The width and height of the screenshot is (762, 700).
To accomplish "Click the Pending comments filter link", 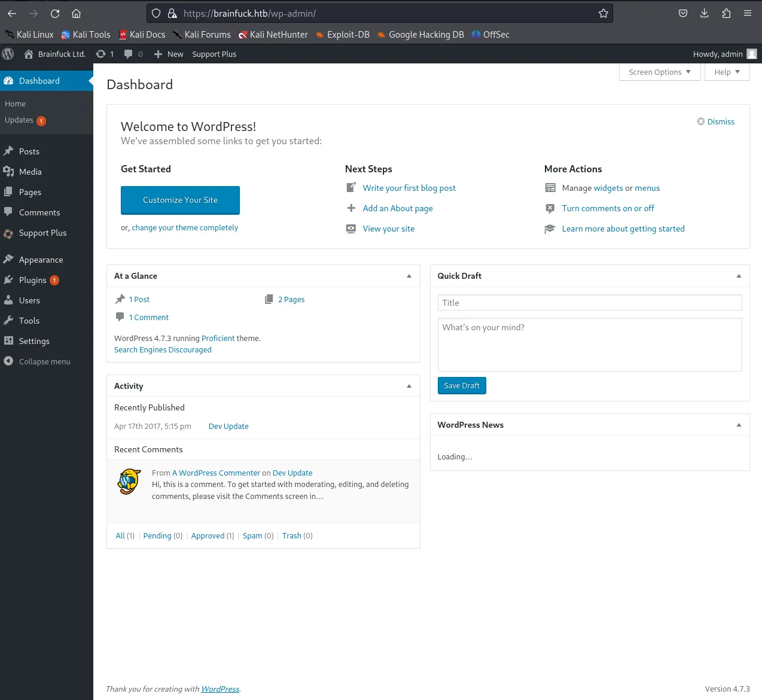I will click(x=157, y=535).
